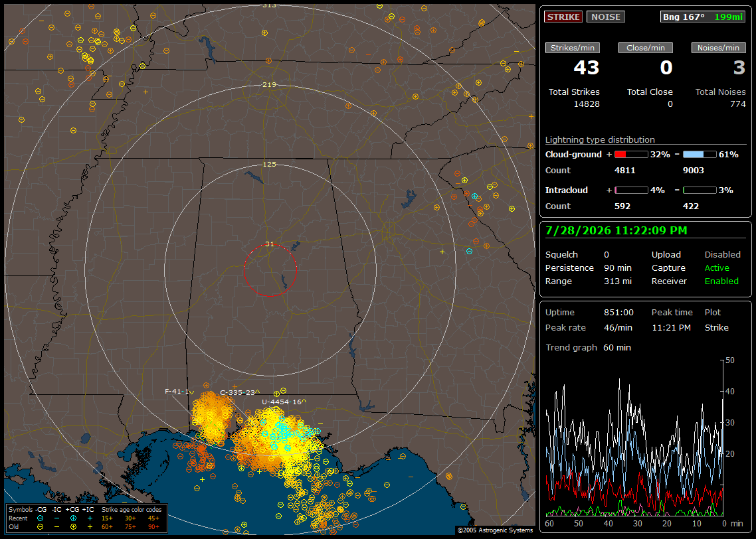Click the 45+ strike age color code
756x539 pixels.
tap(153, 518)
